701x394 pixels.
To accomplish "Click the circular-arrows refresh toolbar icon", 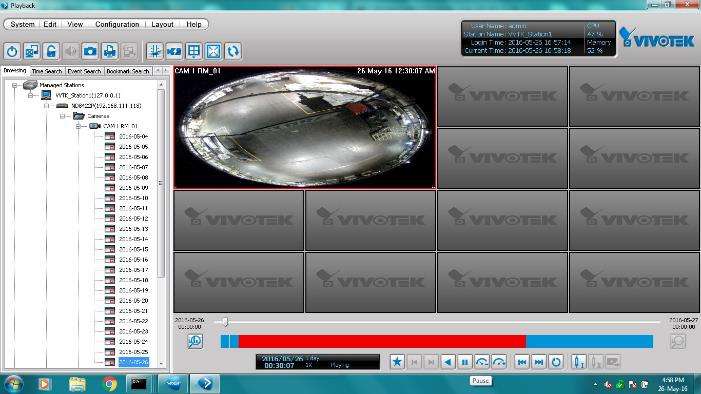I will point(232,51).
